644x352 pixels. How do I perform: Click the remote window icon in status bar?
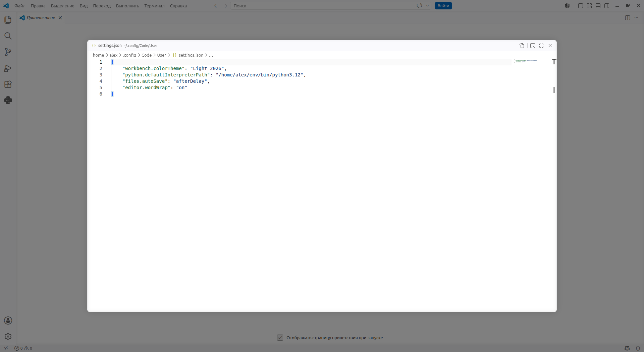pos(6,348)
